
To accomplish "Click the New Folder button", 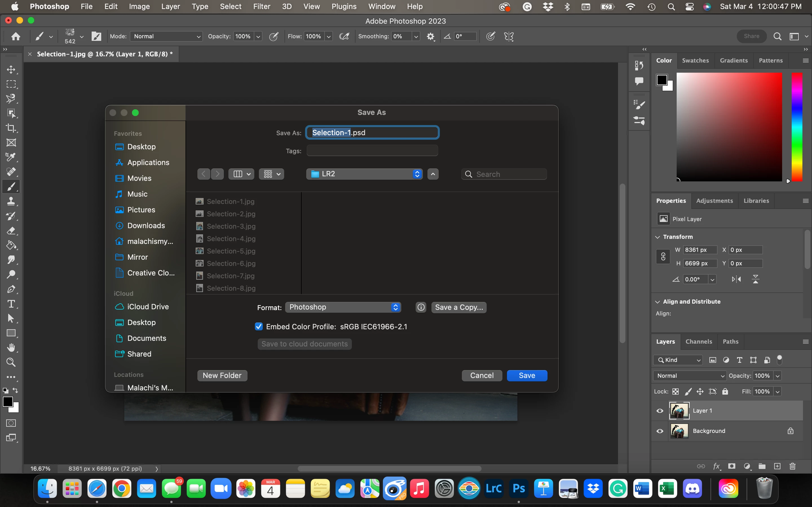I will 222,375.
